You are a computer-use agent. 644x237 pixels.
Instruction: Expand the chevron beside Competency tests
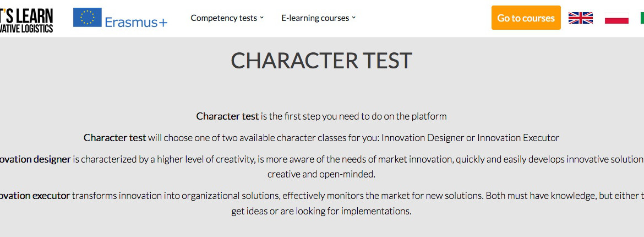pyautogui.click(x=261, y=18)
